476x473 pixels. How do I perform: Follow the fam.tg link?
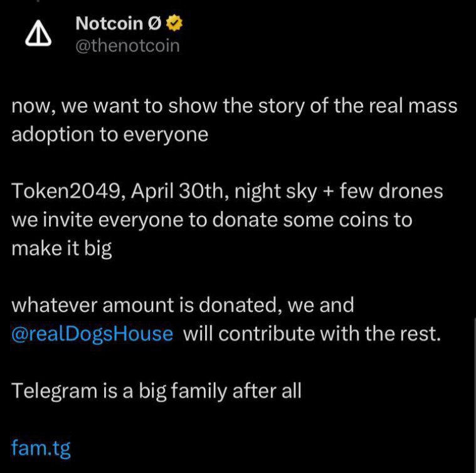[41, 448]
